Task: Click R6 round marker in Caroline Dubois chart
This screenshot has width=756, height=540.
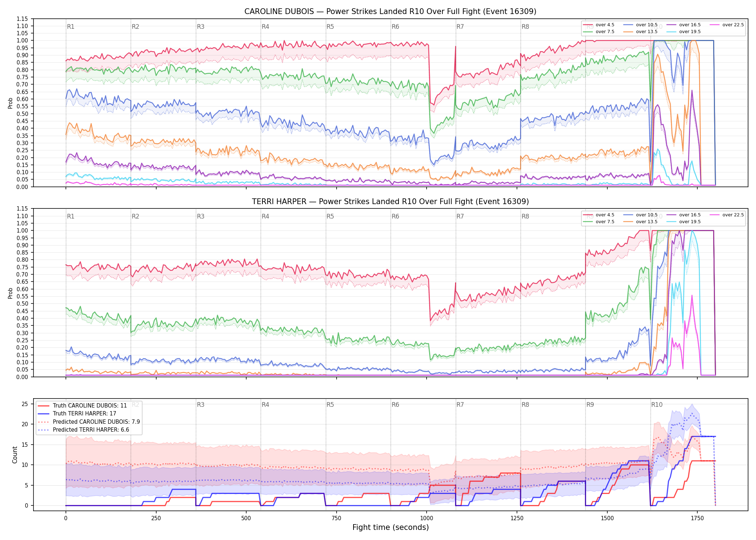Action: coord(395,27)
